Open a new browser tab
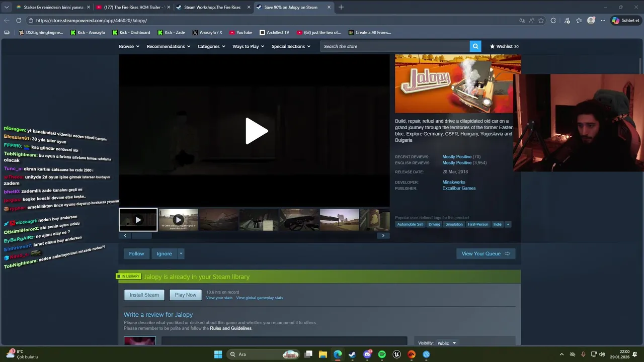This screenshot has width=644, height=362. click(x=341, y=7)
